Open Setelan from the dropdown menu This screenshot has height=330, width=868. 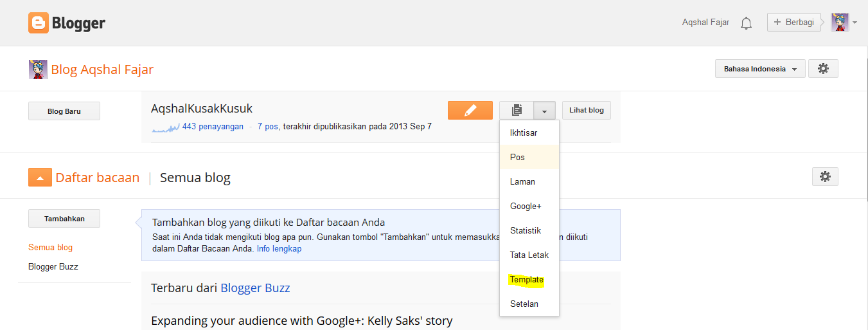(x=529, y=304)
